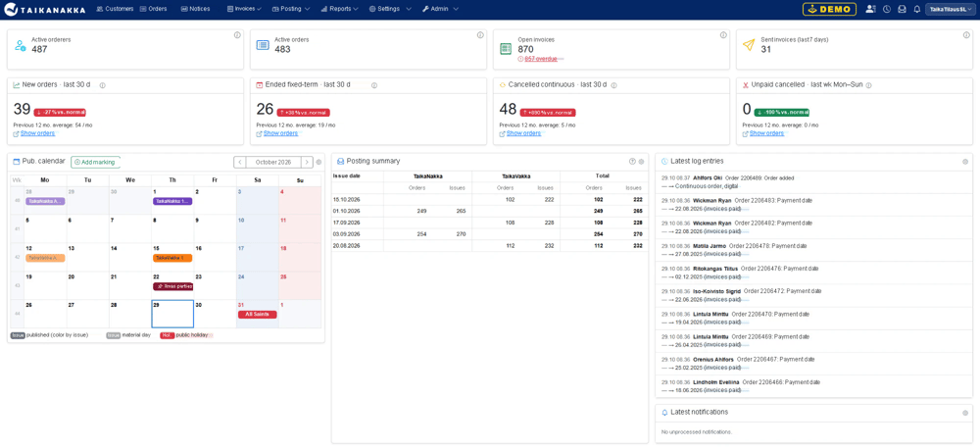Open the notifications bell in header
The width and height of the screenshot is (980, 448).
tap(917, 10)
